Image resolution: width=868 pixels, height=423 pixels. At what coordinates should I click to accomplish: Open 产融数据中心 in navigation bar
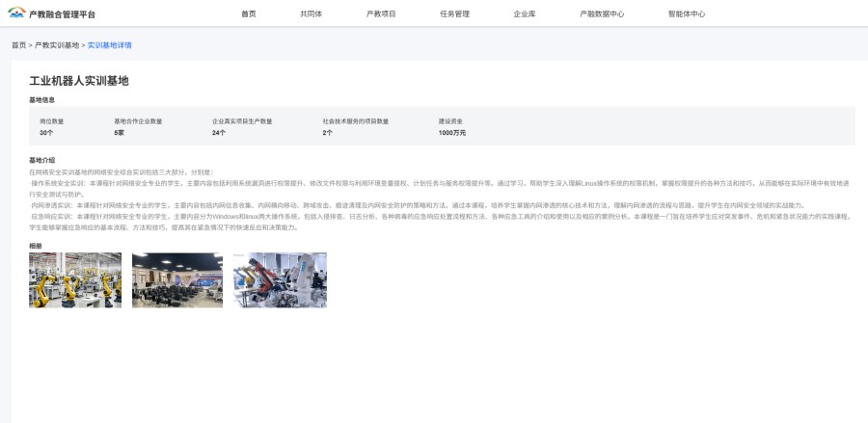(x=602, y=13)
